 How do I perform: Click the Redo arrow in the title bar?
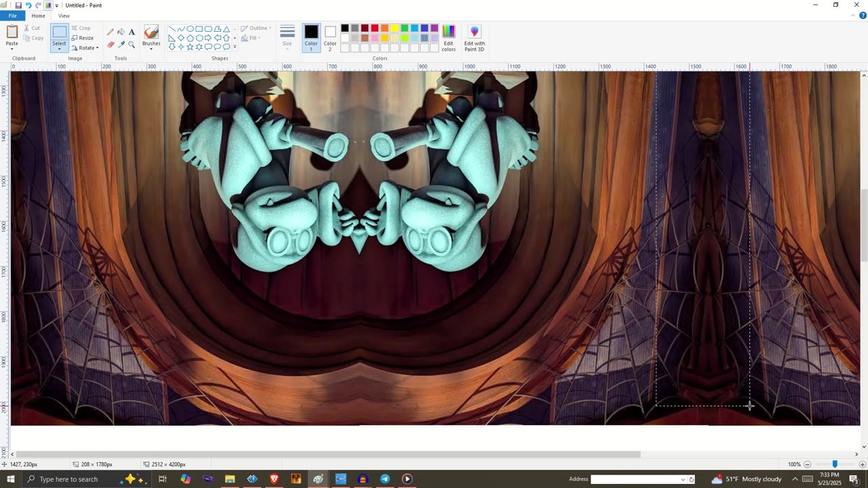tap(39, 5)
